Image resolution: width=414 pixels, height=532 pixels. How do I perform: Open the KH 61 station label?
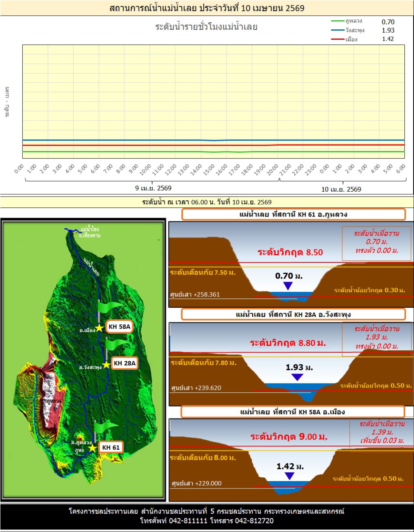pyautogui.click(x=111, y=447)
